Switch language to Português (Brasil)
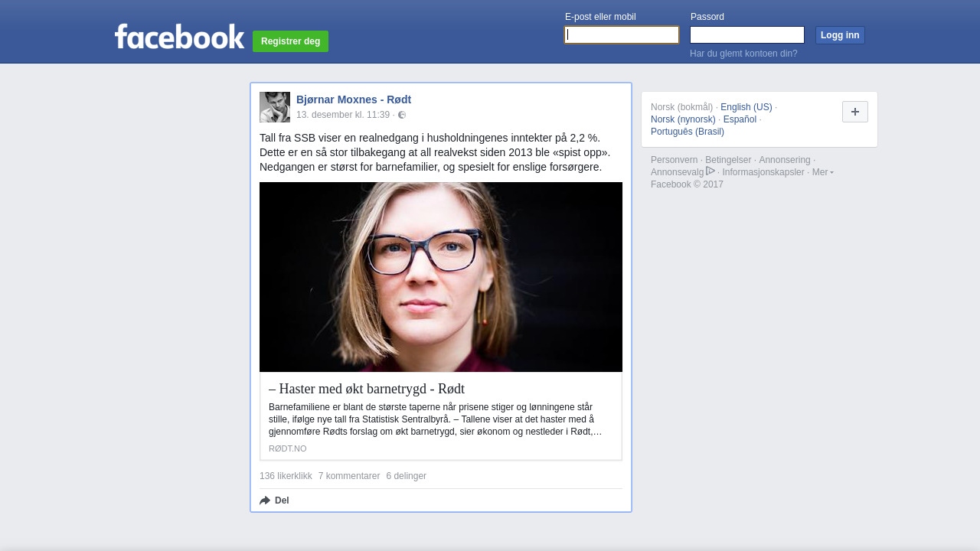 coord(688,132)
